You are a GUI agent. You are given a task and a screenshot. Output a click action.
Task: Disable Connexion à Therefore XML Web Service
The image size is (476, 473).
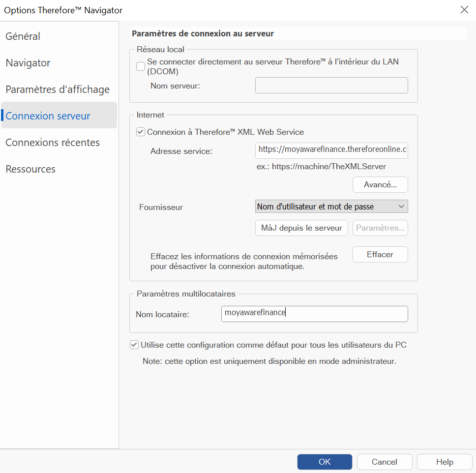click(x=140, y=131)
